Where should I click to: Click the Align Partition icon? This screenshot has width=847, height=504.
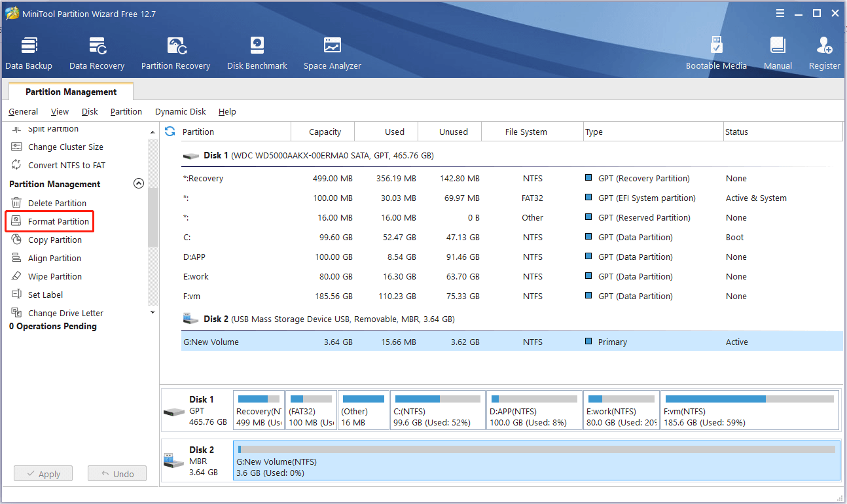tap(16, 258)
